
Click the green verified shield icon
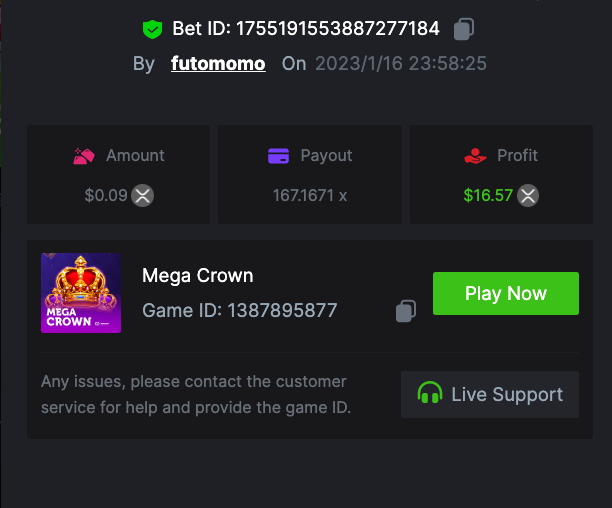click(x=152, y=30)
